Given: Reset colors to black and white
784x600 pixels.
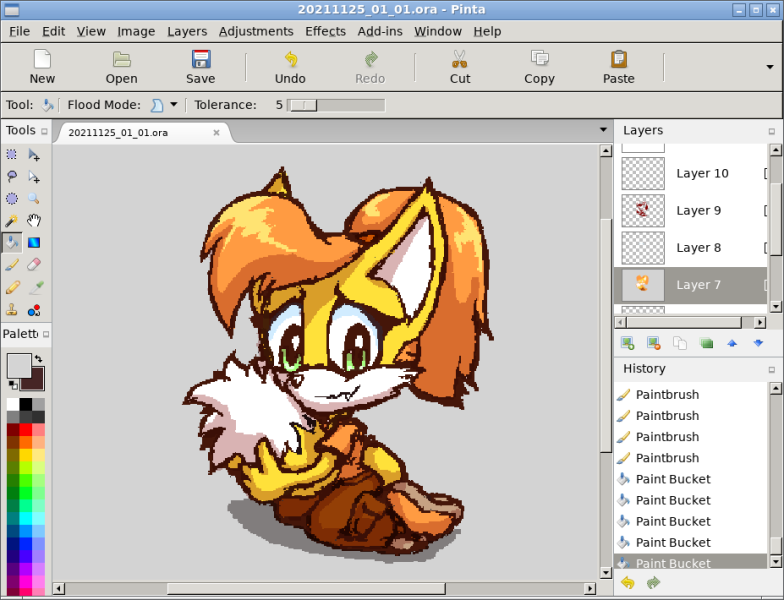Looking at the screenshot, I should [13, 384].
